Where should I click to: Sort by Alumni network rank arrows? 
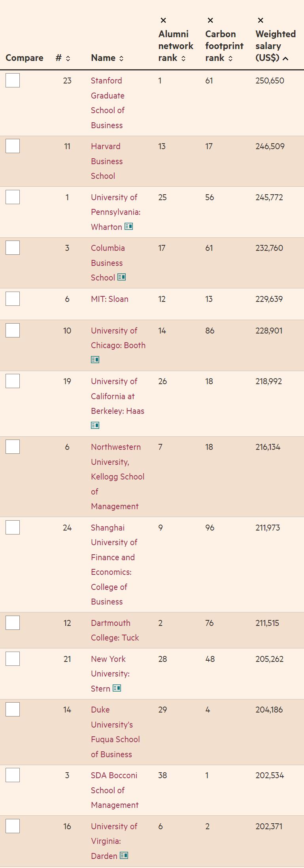(183, 59)
